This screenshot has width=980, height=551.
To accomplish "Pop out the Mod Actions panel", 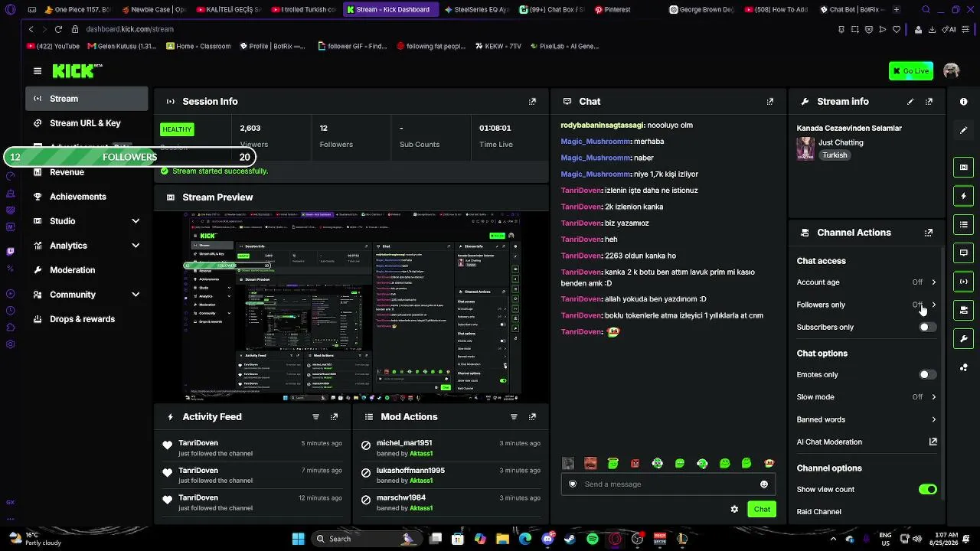I will (532, 417).
